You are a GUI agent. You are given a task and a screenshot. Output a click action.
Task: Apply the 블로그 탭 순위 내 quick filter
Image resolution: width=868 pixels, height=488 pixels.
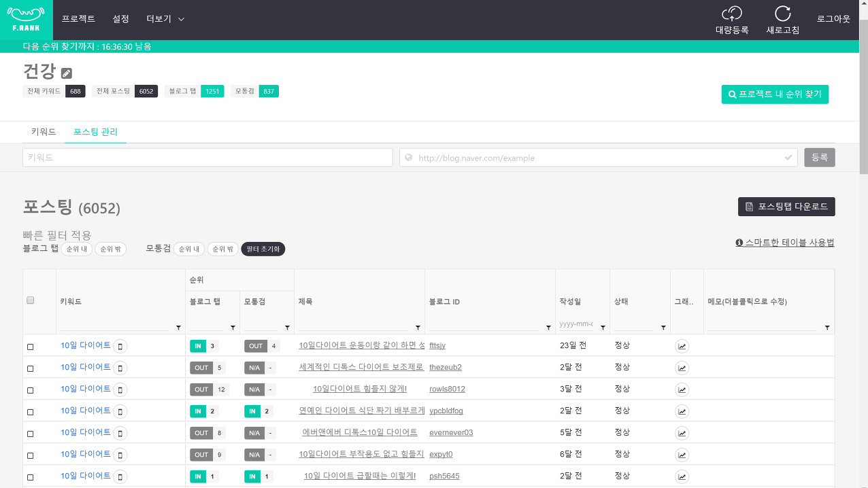click(77, 249)
